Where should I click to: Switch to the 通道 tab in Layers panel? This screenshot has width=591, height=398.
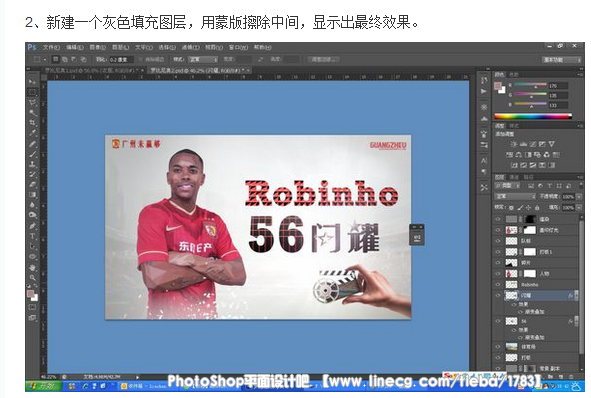pos(514,177)
